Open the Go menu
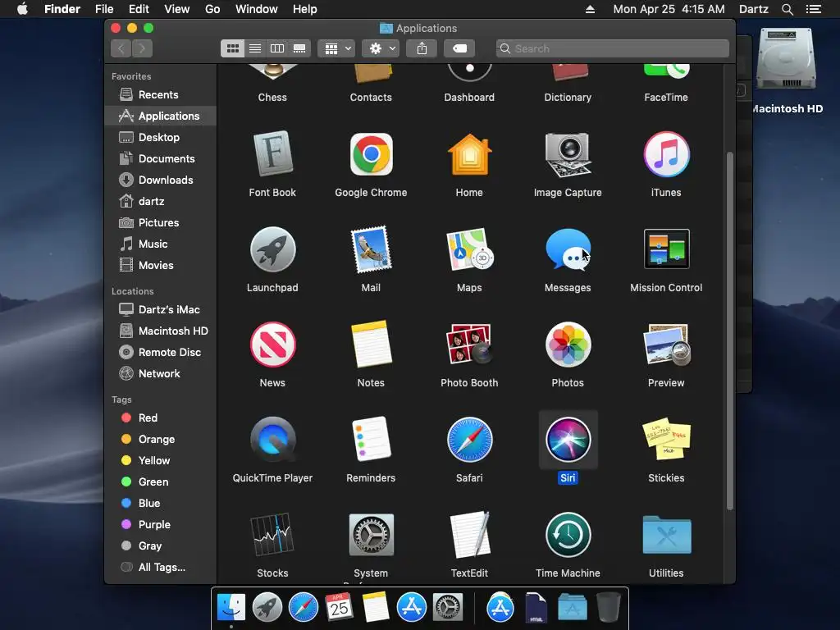Image resolution: width=840 pixels, height=630 pixels. coord(212,9)
